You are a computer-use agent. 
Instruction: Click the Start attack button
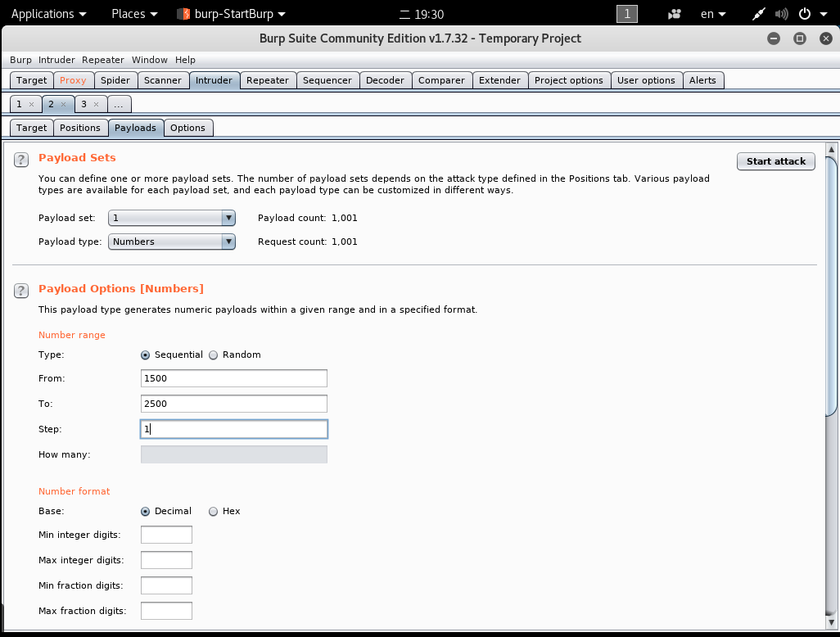point(775,161)
